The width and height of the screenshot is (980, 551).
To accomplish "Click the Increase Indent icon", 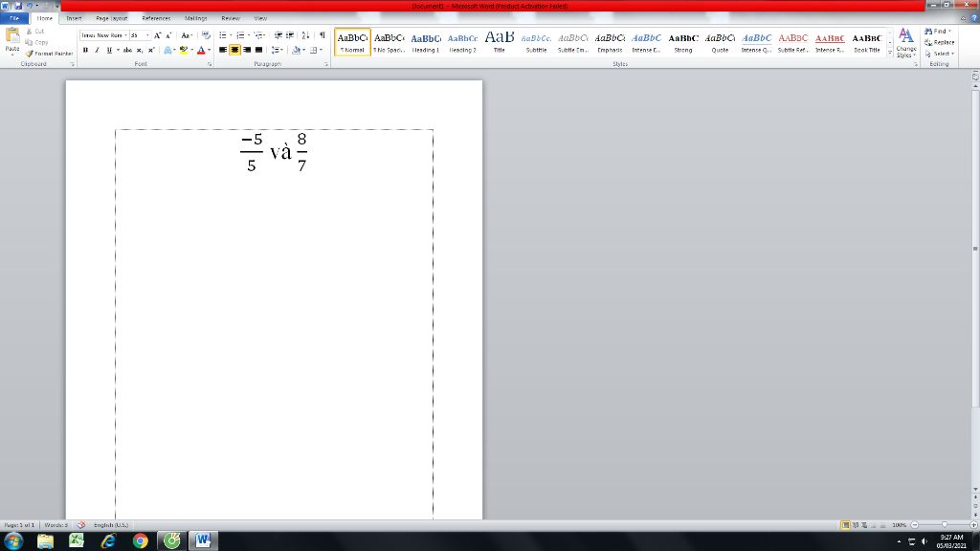I will coord(290,35).
